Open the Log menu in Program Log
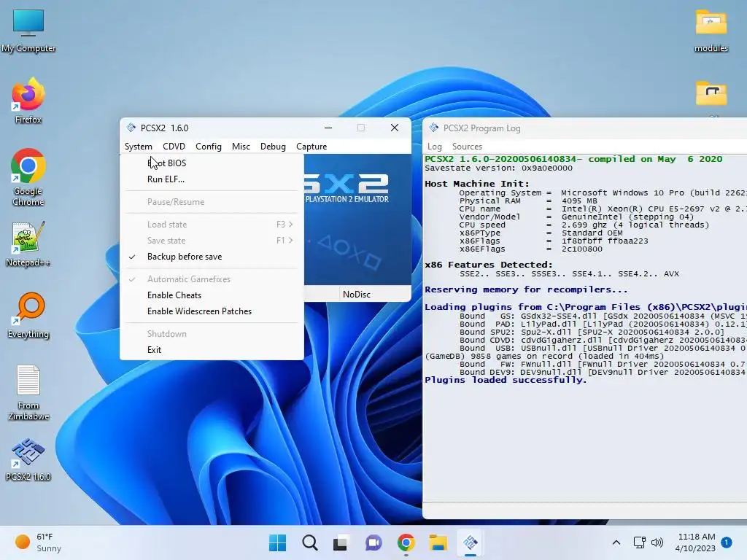The image size is (747, 560). (x=435, y=147)
